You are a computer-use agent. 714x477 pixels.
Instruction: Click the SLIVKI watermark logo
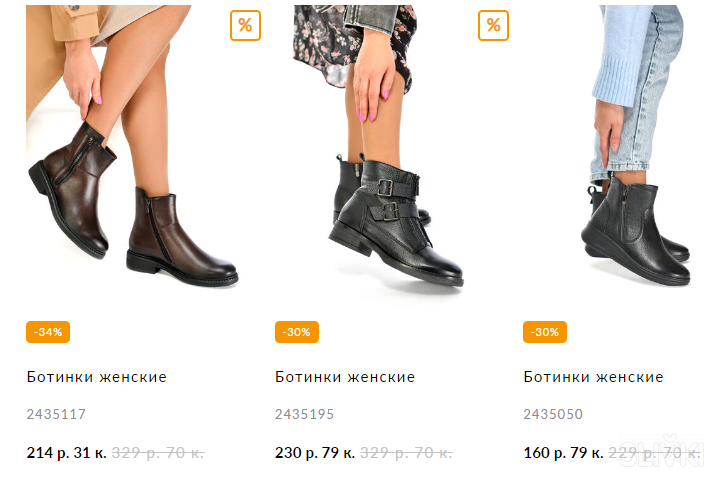pos(661,452)
